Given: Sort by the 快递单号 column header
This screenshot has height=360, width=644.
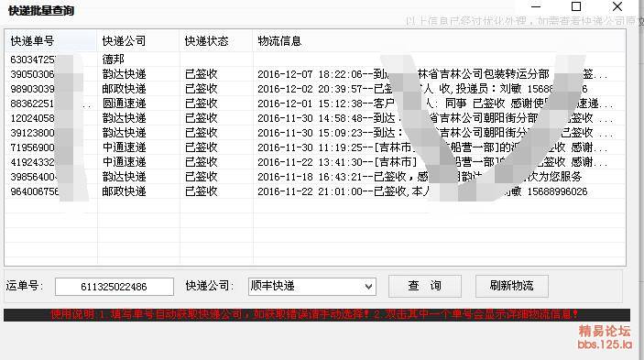Looking at the screenshot, I should [51, 41].
